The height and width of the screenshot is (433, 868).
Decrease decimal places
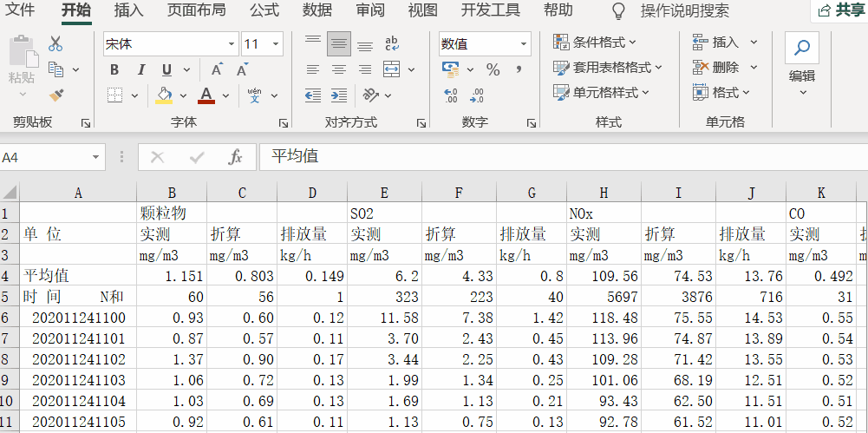click(x=476, y=95)
